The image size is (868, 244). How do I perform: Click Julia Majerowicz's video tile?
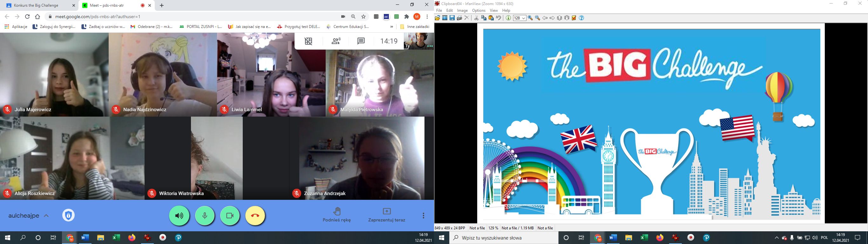coord(54,74)
